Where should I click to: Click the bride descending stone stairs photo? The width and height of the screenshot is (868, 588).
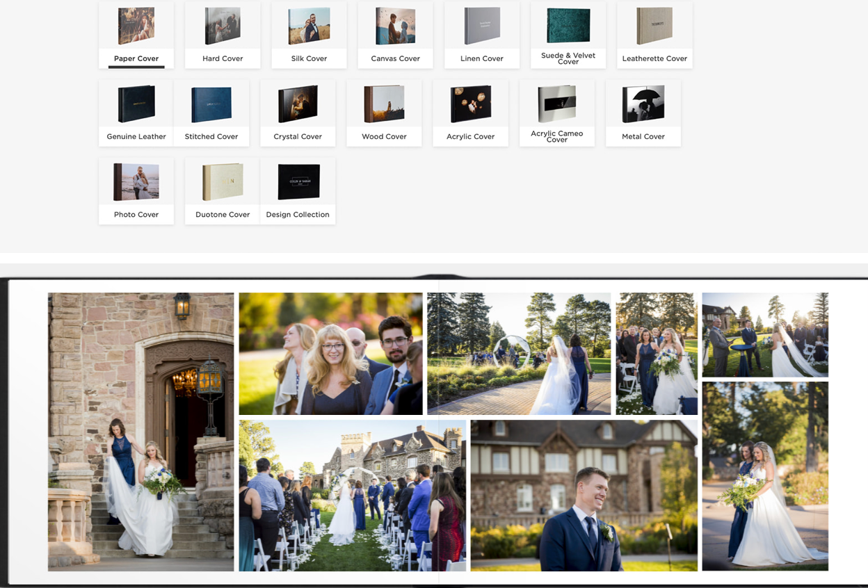tap(140, 432)
